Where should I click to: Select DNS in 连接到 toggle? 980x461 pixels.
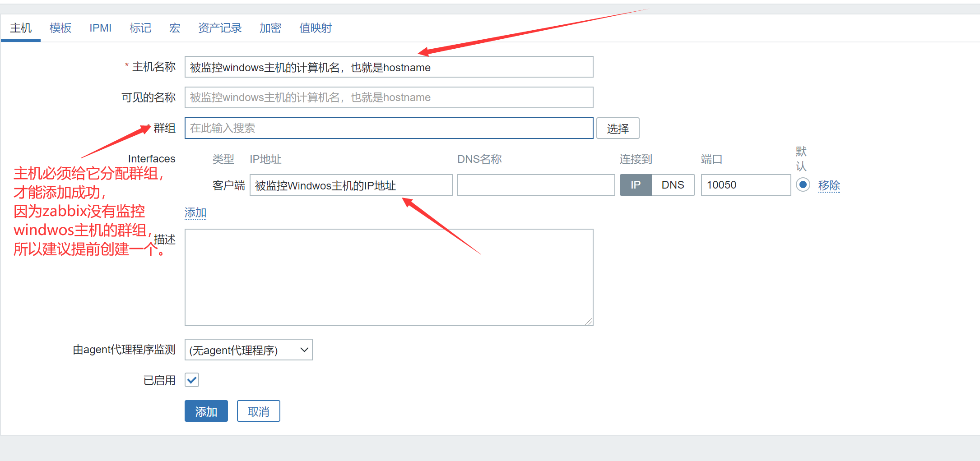(673, 185)
